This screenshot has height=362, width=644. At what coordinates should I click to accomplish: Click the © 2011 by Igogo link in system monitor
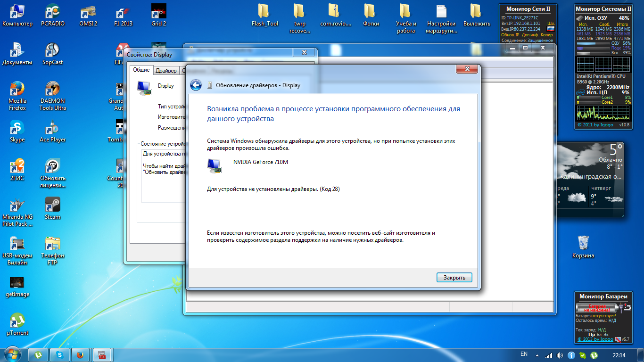[595, 125]
